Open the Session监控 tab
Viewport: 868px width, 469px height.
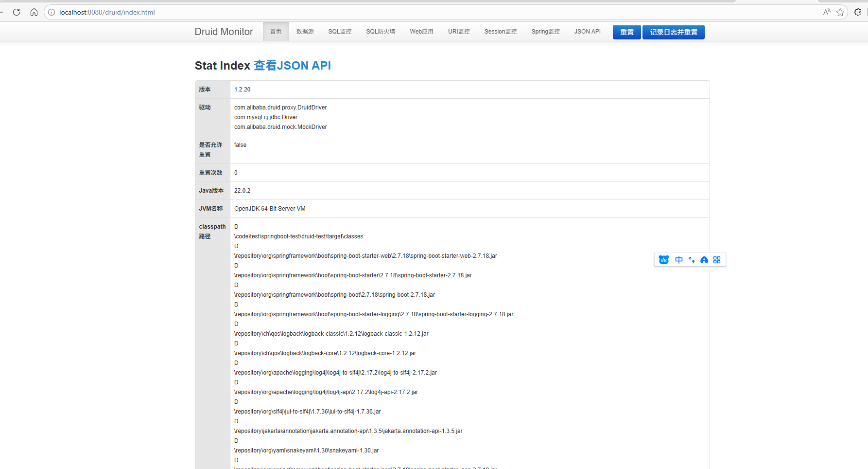501,32
